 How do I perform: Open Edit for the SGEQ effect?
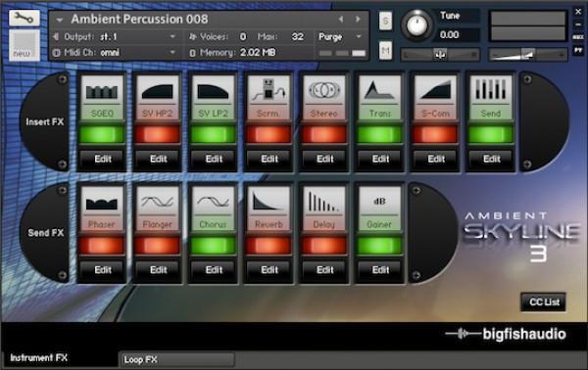click(102, 159)
